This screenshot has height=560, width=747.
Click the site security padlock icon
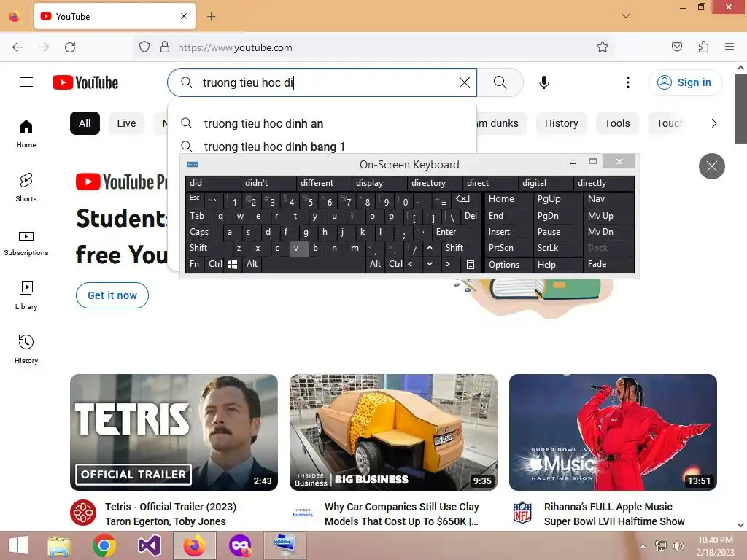(x=165, y=47)
